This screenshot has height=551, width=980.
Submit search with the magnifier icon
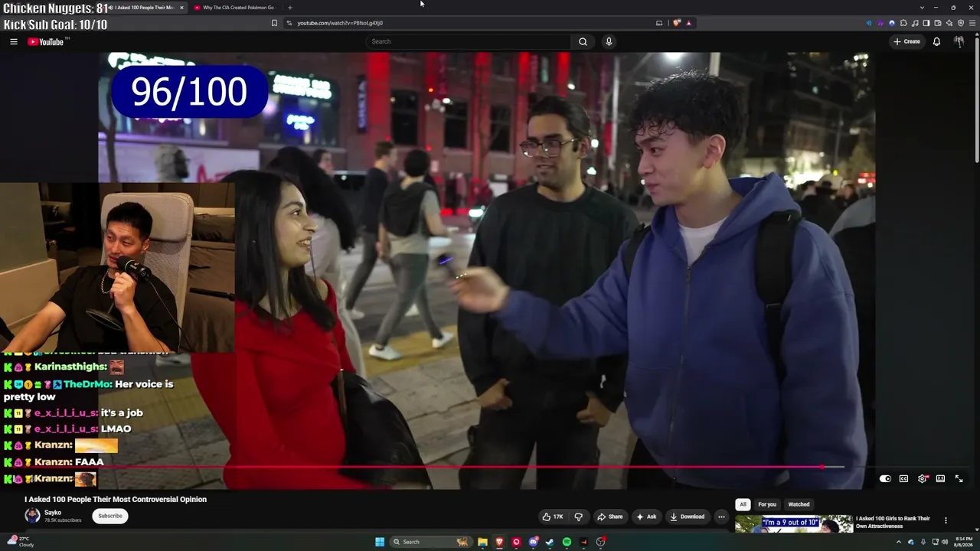[x=583, y=41]
